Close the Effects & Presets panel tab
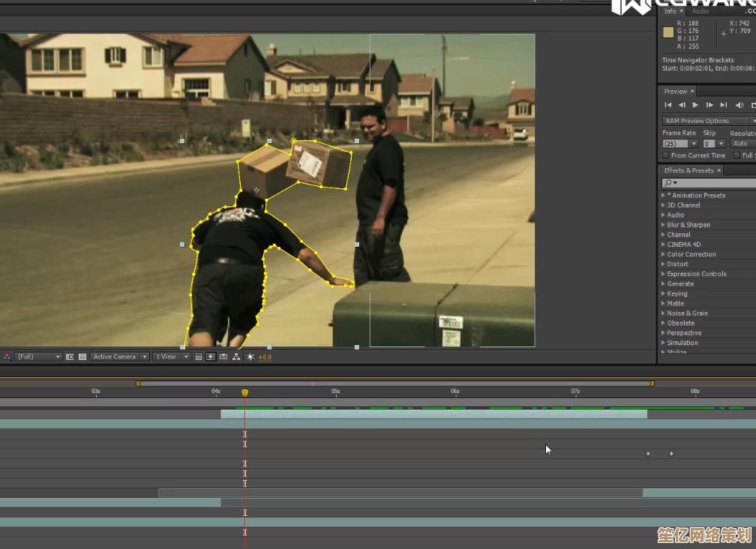The height and width of the screenshot is (549, 756). 718,171
